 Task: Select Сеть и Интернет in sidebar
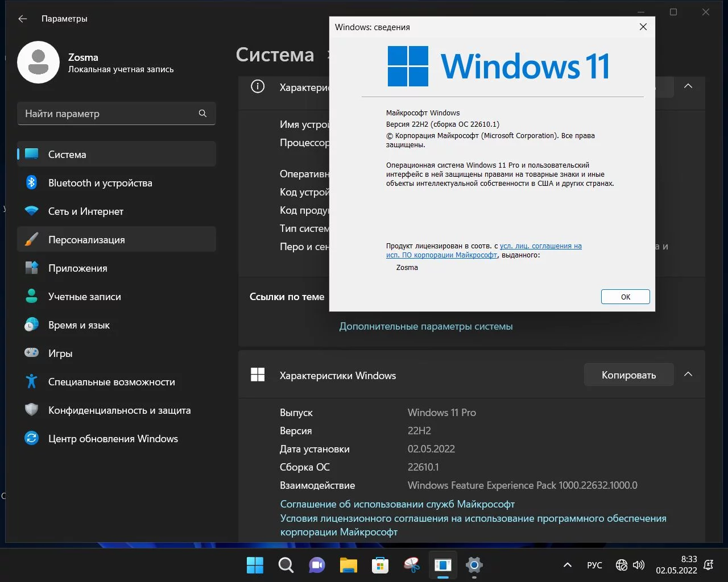[x=86, y=211]
